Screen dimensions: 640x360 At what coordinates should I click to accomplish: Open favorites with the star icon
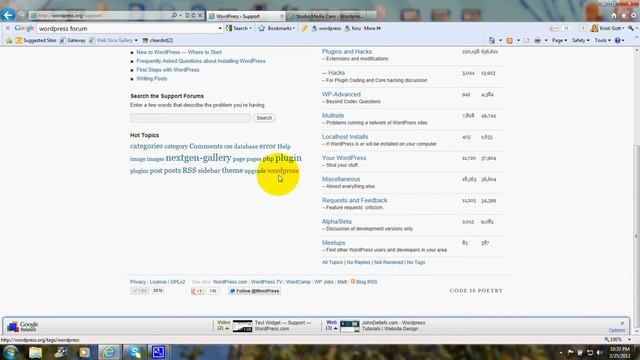point(624,16)
